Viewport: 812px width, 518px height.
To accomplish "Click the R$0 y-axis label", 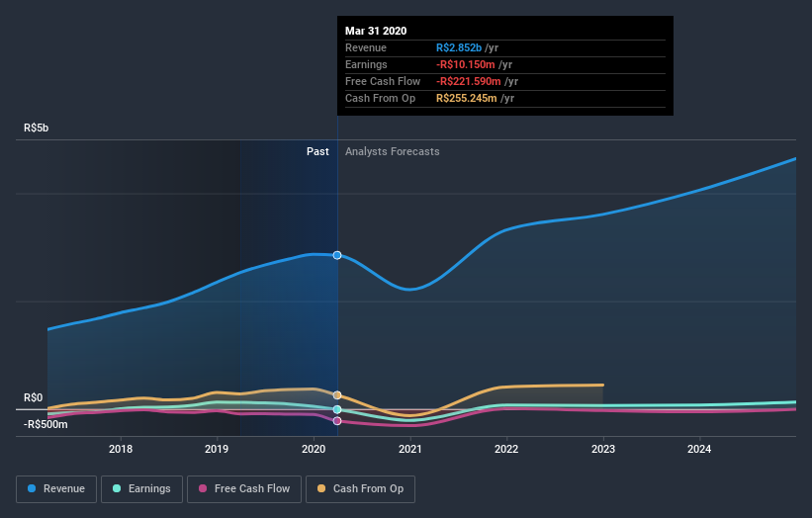I will point(34,398).
